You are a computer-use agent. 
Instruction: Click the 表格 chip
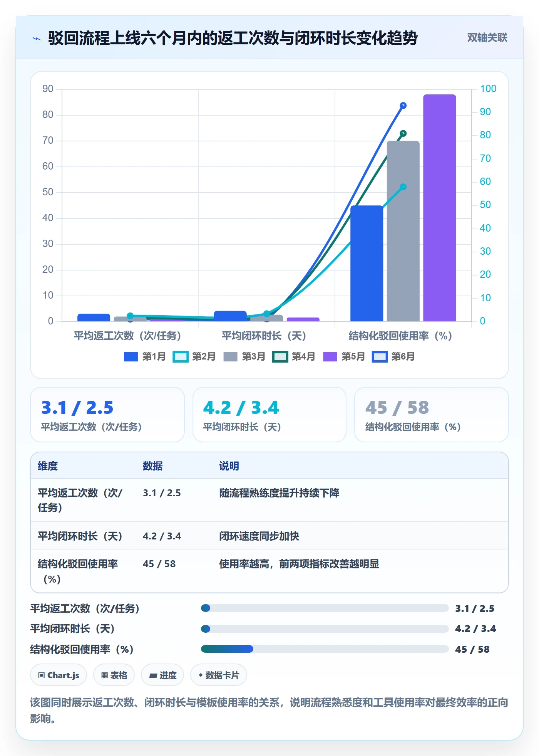114,675
